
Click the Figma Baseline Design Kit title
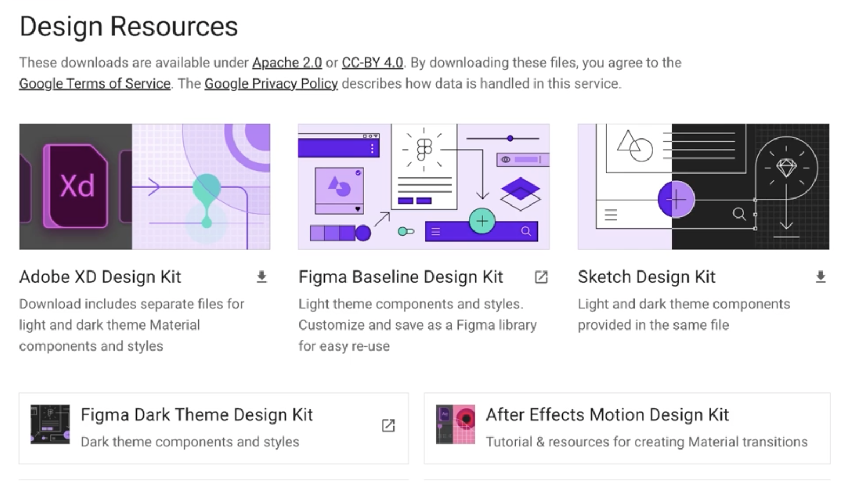[x=400, y=277]
